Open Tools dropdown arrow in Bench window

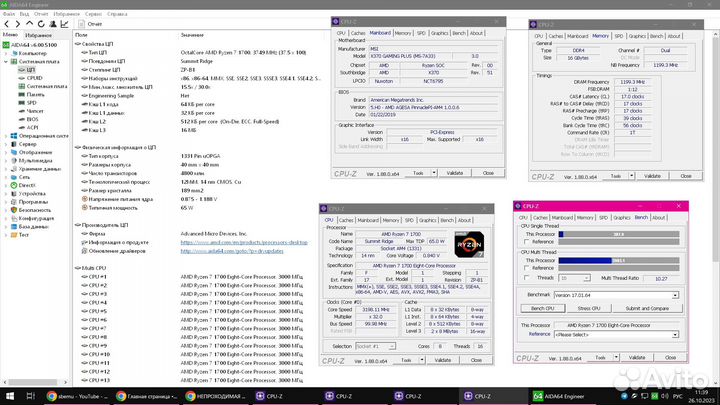[616, 357]
